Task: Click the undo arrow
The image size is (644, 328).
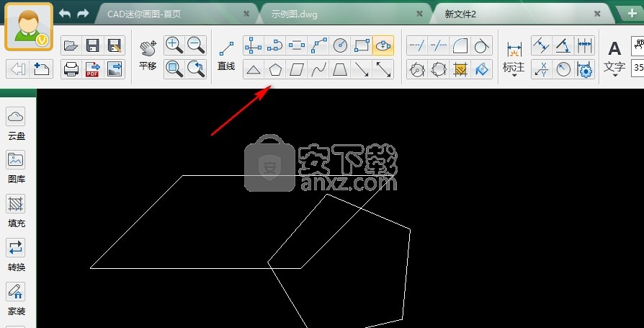Action: coord(65,14)
